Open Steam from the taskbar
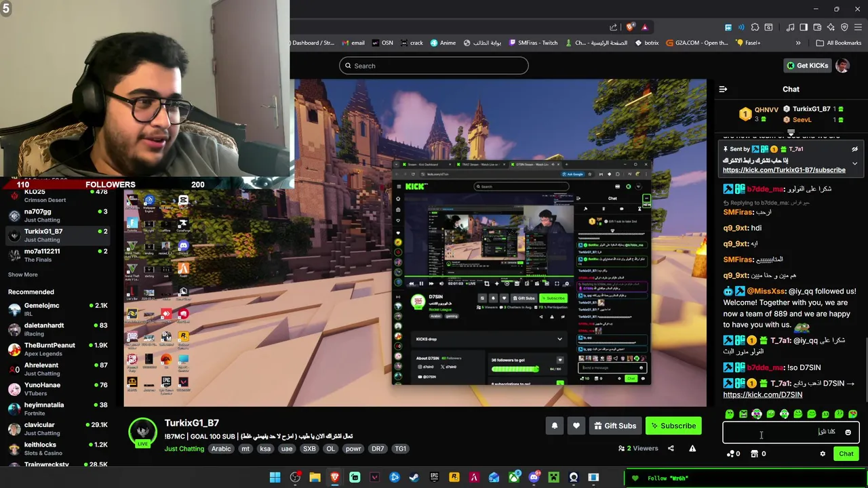868x488 pixels. click(414, 478)
